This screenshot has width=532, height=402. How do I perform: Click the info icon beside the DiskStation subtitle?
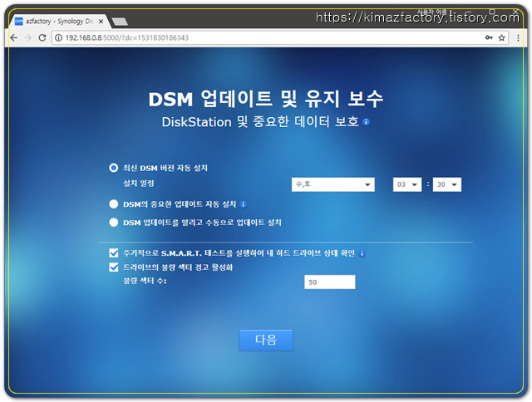coord(366,122)
